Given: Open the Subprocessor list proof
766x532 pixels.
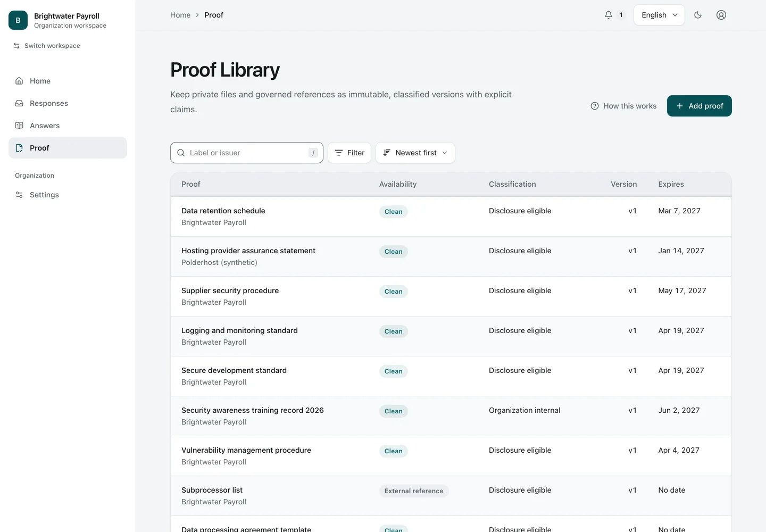Looking at the screenshot, I should click(x=451, y=496).
